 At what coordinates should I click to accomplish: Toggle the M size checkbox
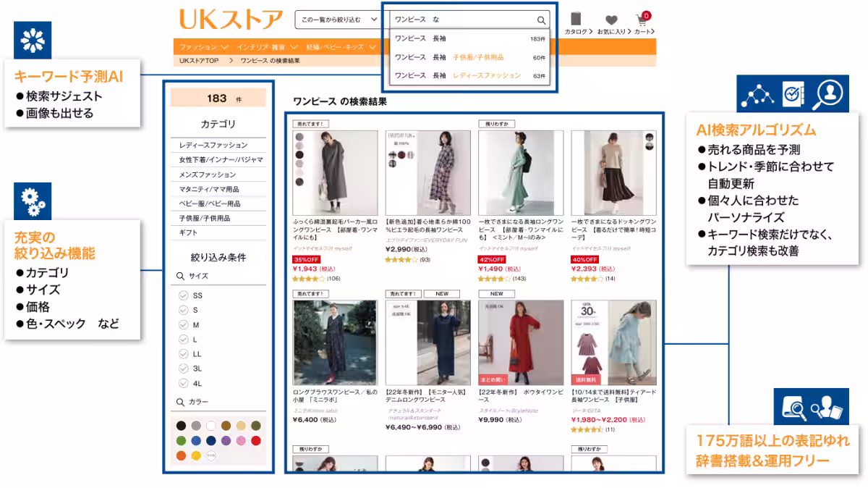[x=183, y=324]
